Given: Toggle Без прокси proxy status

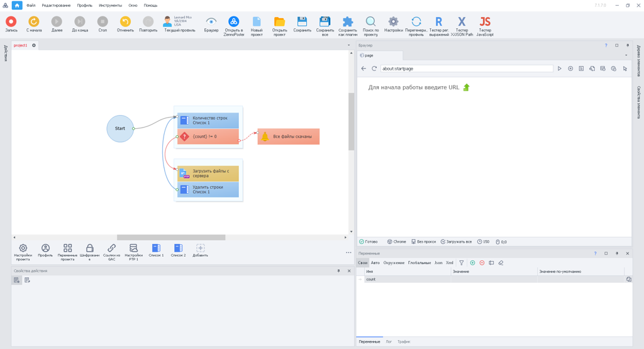Looking at the screenshot, I should [423, 241].
